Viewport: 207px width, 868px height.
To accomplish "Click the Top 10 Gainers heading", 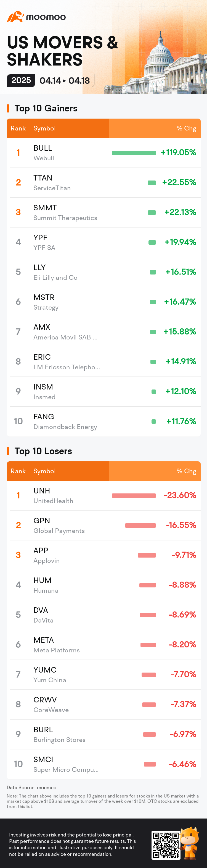I will click(x=46, y=108).
